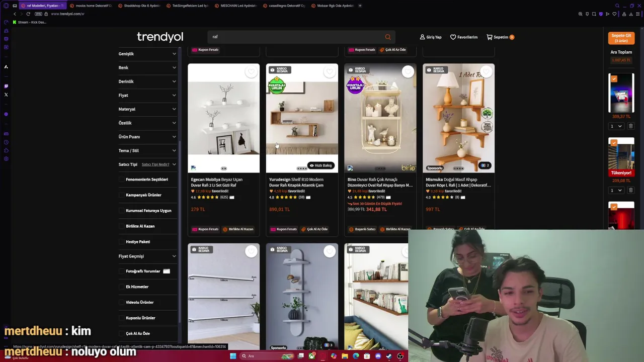The height and width of the screenshot is (362, 644).
Task: Switch to TekSimgeReklam Led tab
Action: [x=187, y=6]
